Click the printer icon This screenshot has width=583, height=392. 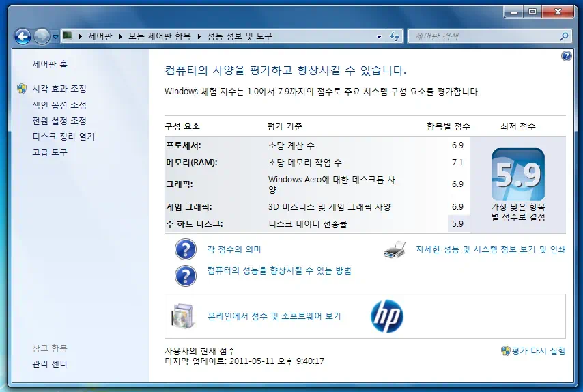(395, 249)
